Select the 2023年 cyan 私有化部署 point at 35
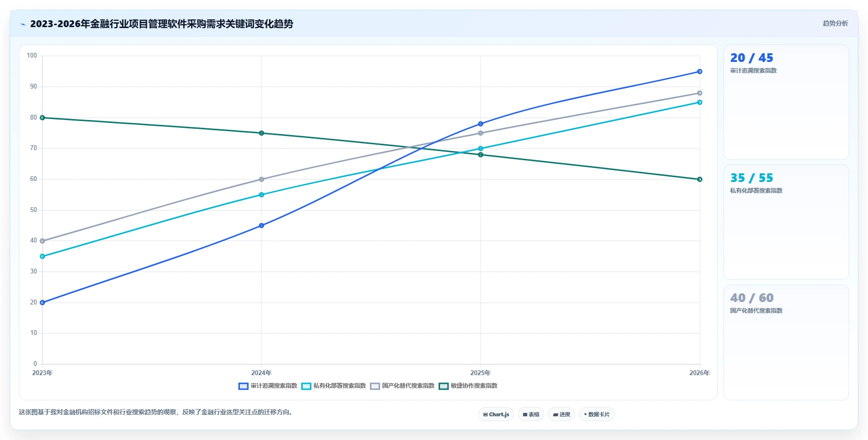This screenshot has width=868, height=440. 43,257
